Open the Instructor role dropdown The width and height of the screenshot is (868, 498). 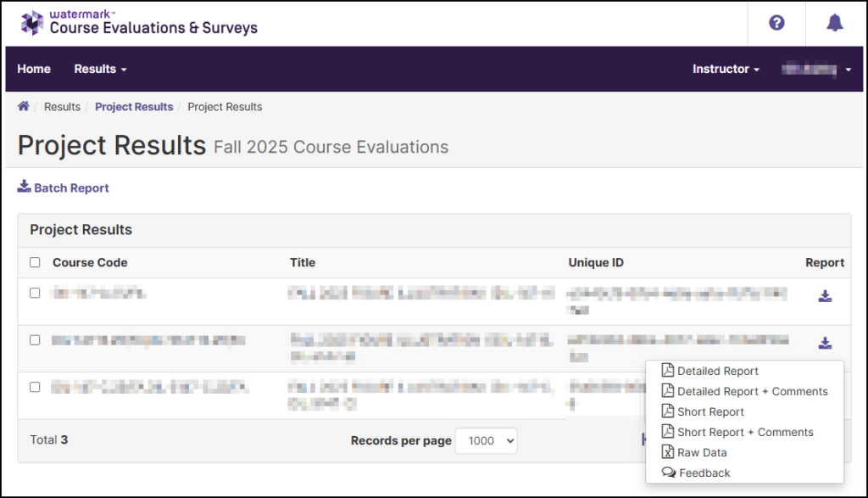click(726, 69)
